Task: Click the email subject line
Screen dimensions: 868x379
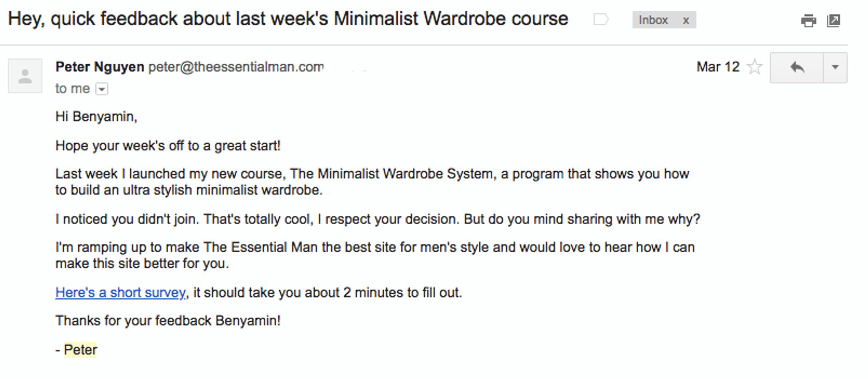Action: (288, 19)
